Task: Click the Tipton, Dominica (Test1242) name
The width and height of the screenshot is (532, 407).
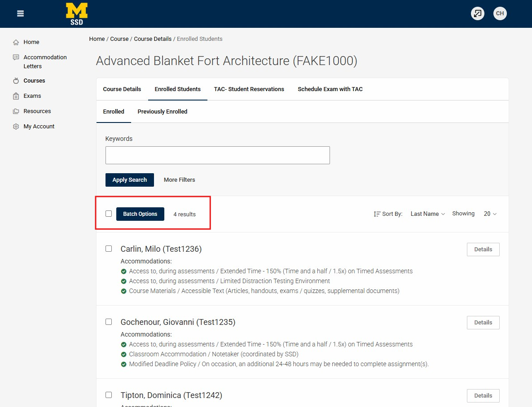Action: point(171,395)
